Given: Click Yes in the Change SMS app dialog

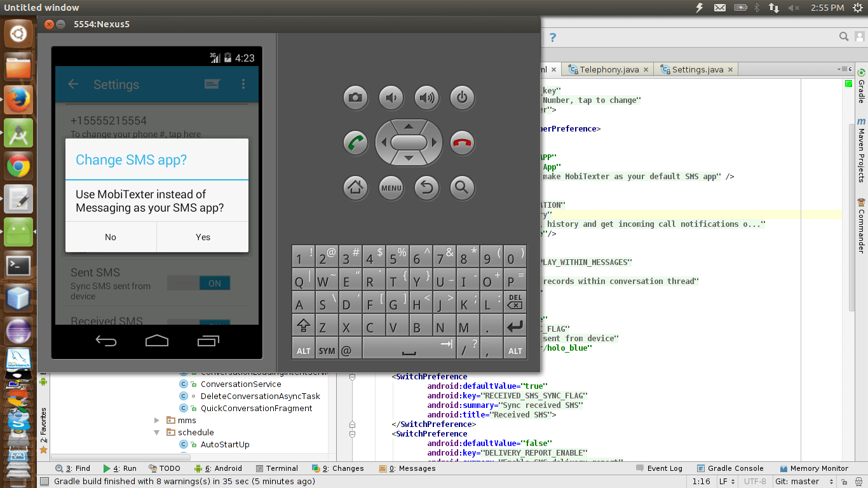Looking at the screenshot, I should [202, 237].
